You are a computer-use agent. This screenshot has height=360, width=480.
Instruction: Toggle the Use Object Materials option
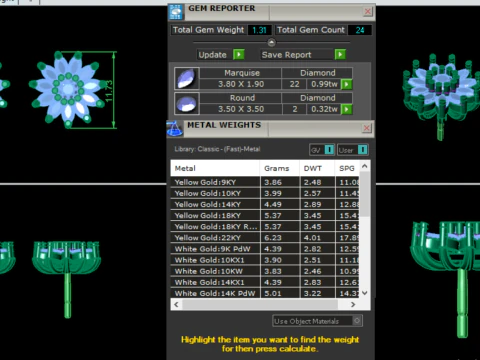tap(357, 321)
